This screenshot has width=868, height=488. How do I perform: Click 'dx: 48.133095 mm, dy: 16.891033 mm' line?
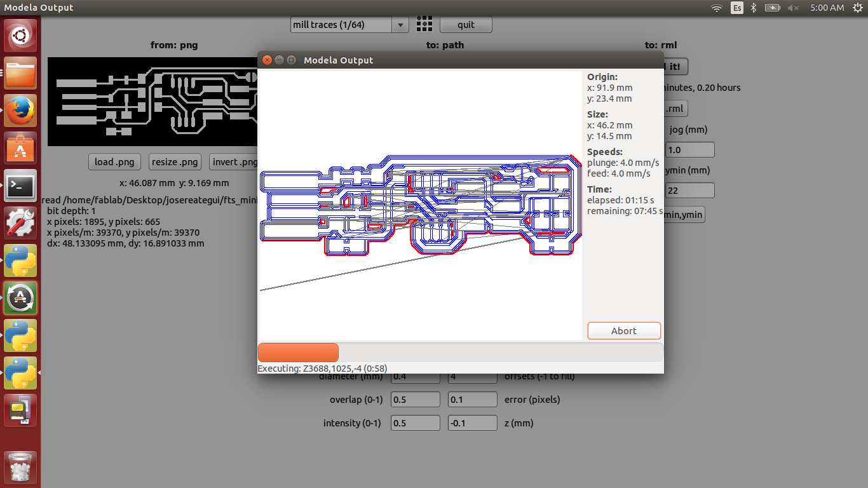coord(126,243)
